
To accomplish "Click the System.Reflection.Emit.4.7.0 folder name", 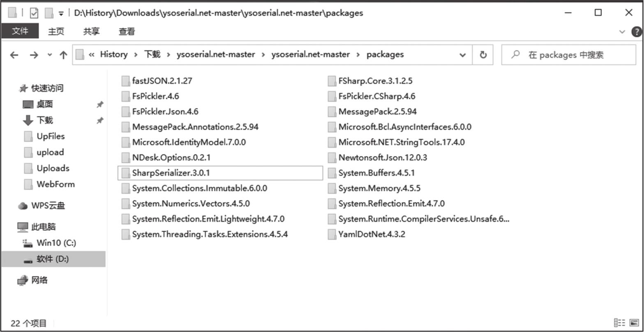I will coord(392,204).
